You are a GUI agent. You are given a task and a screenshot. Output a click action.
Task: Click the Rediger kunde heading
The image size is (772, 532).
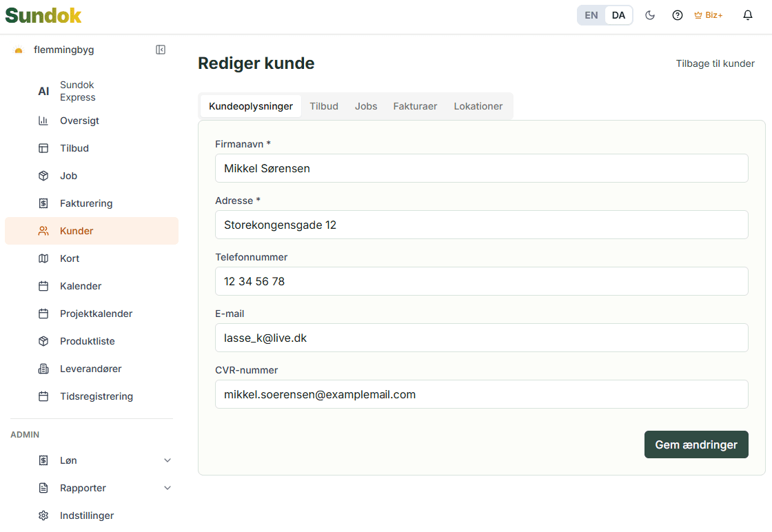[256, 63]
